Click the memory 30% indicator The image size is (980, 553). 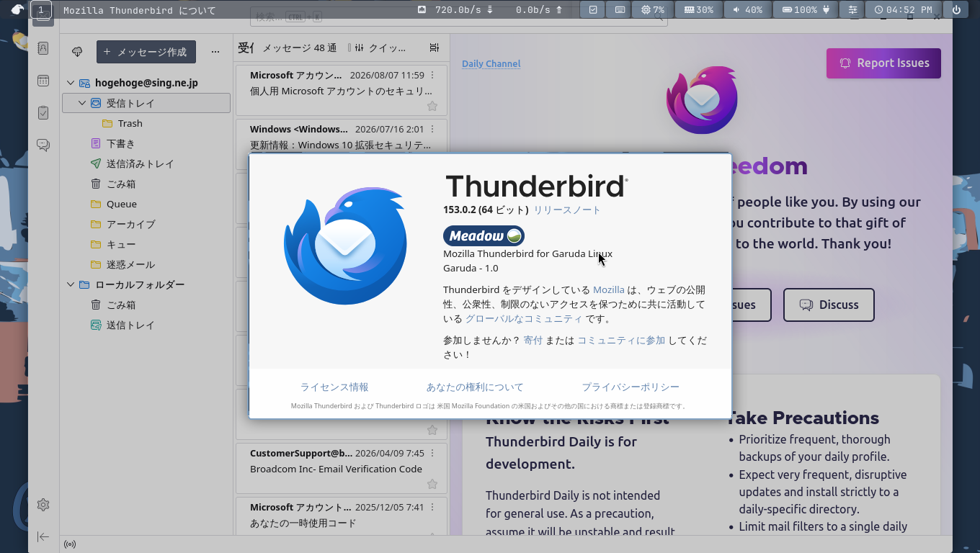tap(698, 9)
